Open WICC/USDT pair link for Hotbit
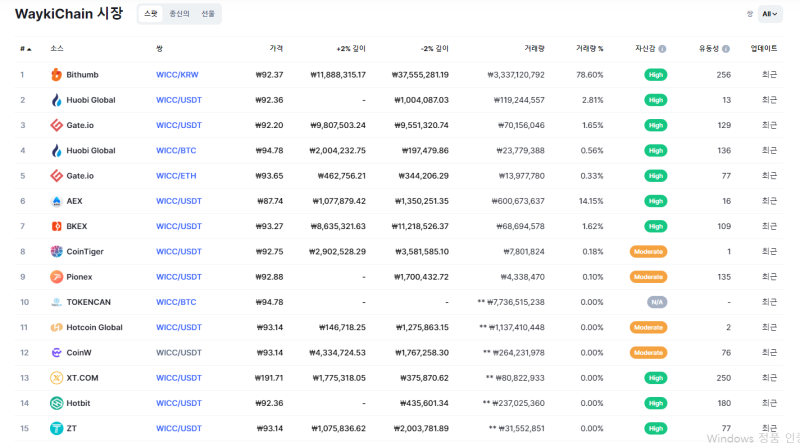 (x=179, y=403)
